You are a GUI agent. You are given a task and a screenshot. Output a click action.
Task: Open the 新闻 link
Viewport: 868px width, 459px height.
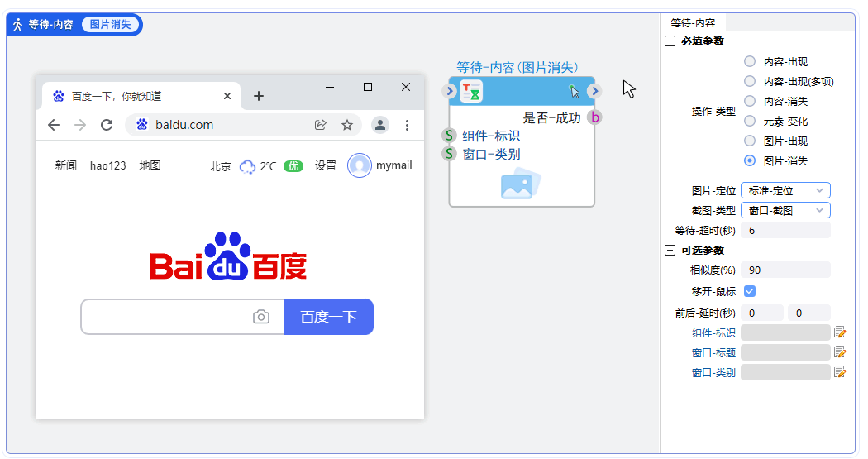66,165
